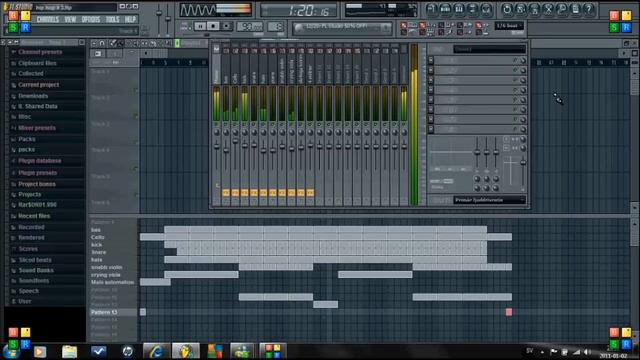The width and height of the screenshot is (640, 360).
Task: Mute the bas mixer track
Action: (x=226, y=124)
